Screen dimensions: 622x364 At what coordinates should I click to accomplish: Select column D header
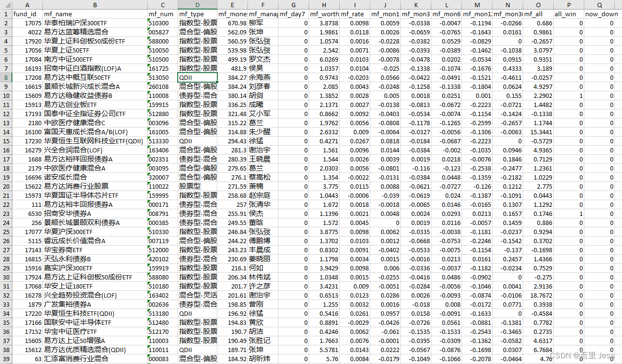198,4
